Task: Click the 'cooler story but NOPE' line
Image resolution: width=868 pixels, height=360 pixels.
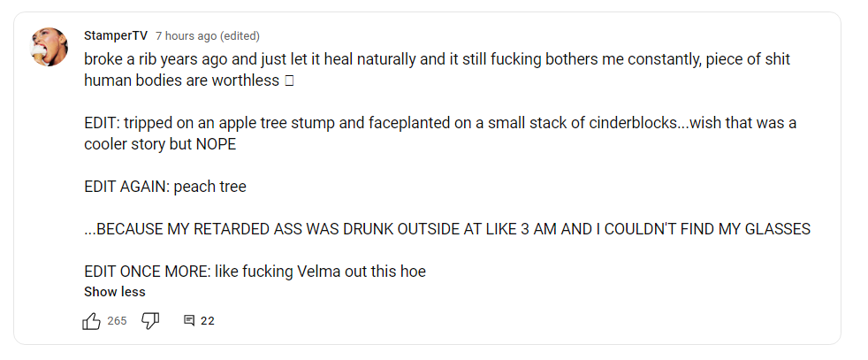Action: [x=160, y=144]
